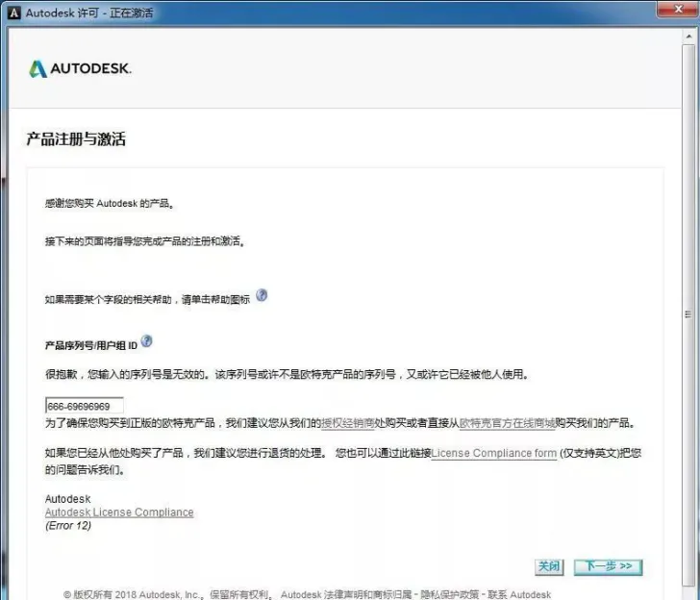700x600 pixels.
Task: Click the help icon beside 请单击帮助图标
Action: [262, 295]
